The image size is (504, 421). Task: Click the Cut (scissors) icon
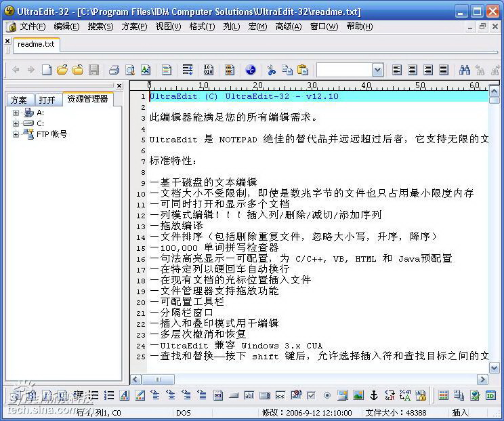tap(272, 70)
